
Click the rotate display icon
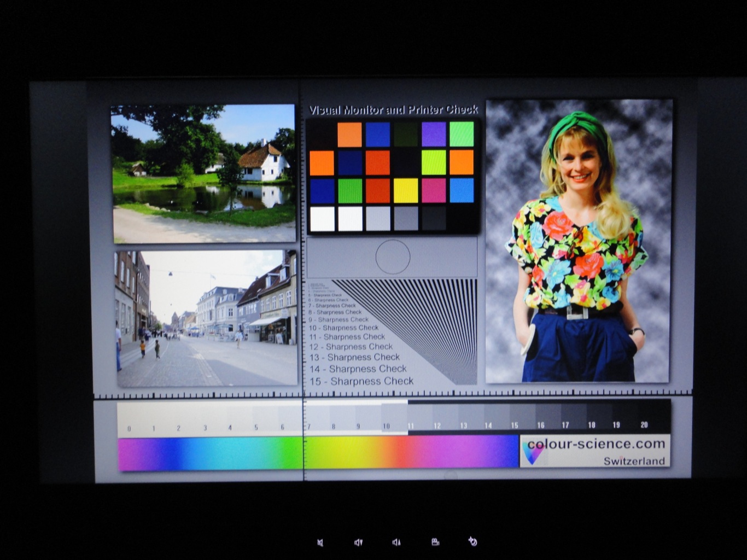[x=472, y=541]
